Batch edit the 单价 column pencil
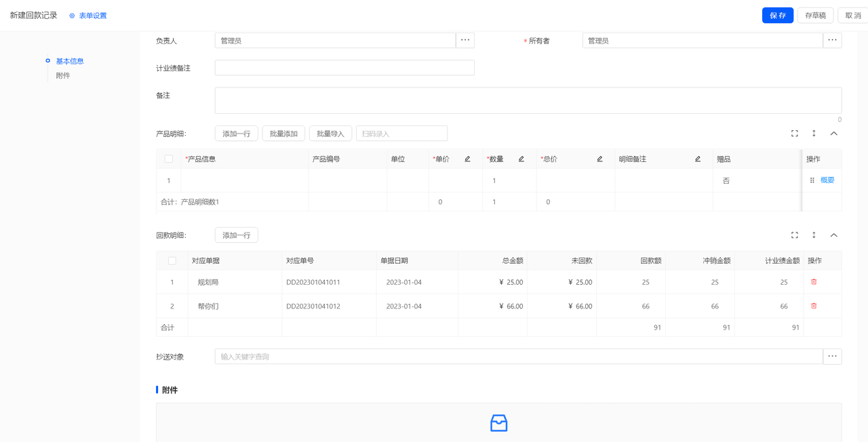Screen dimensions: 868x442 [467, 159]
